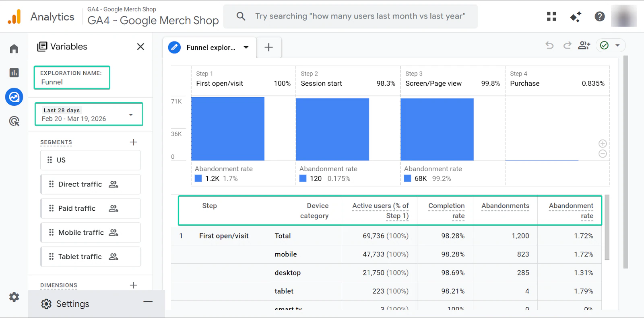The image size is (644, 318).
Task: Click the pencil edit icon on the tab
Action: point(174,47)
